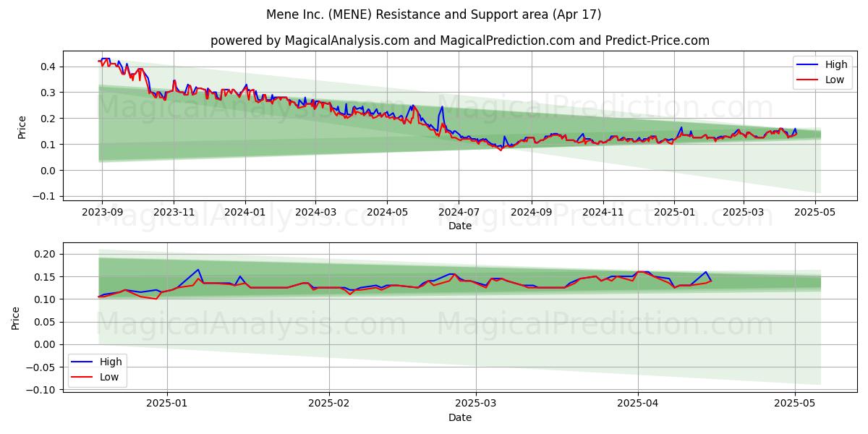The width and height of the screenshot is (868, 434).
Task: Click the top chart x-axis label '2025-05'
Action: (815, 212)
